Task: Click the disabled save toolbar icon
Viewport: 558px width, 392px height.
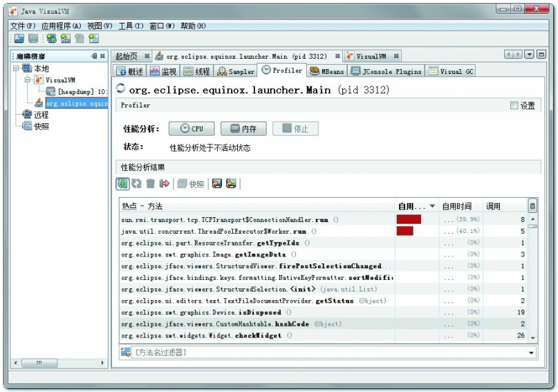Action: pos(33,39)
